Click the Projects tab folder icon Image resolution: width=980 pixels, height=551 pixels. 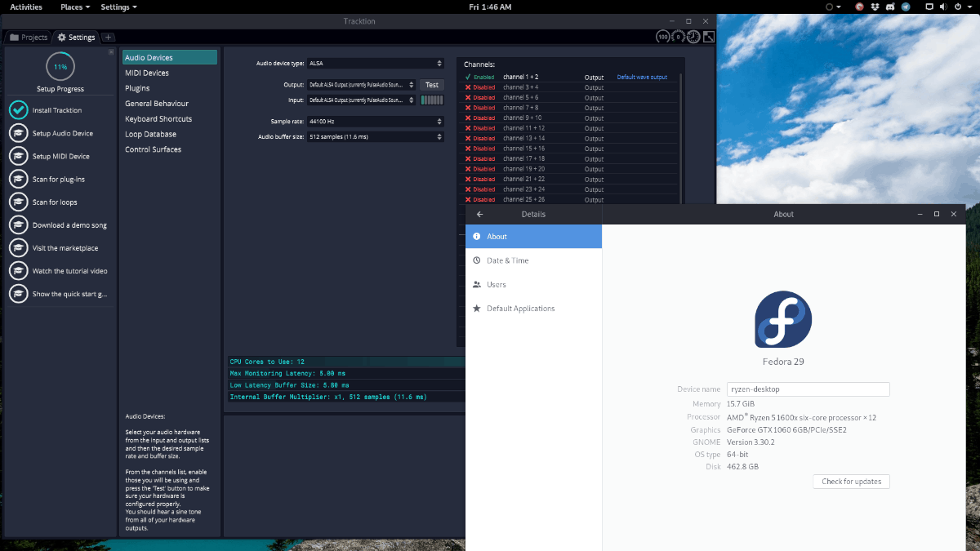(x=14, y=38)
